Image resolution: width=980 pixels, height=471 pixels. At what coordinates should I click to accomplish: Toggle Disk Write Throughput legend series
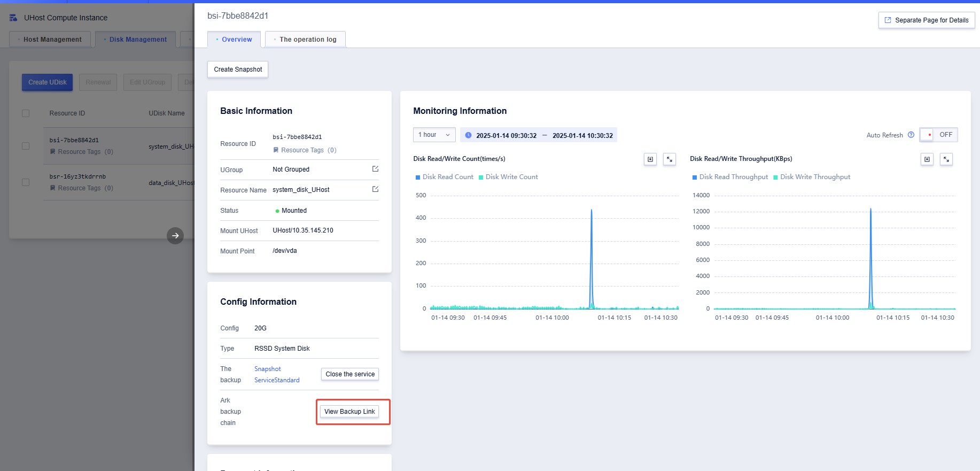tap(812, 177)
